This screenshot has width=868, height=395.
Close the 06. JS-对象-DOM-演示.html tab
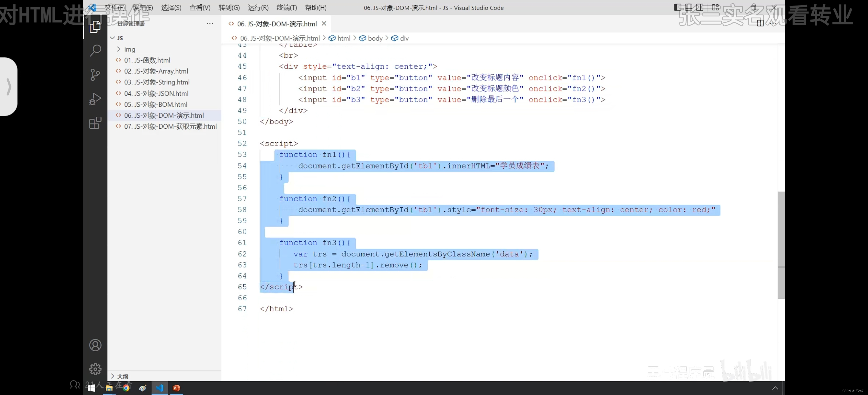point(324,24)
